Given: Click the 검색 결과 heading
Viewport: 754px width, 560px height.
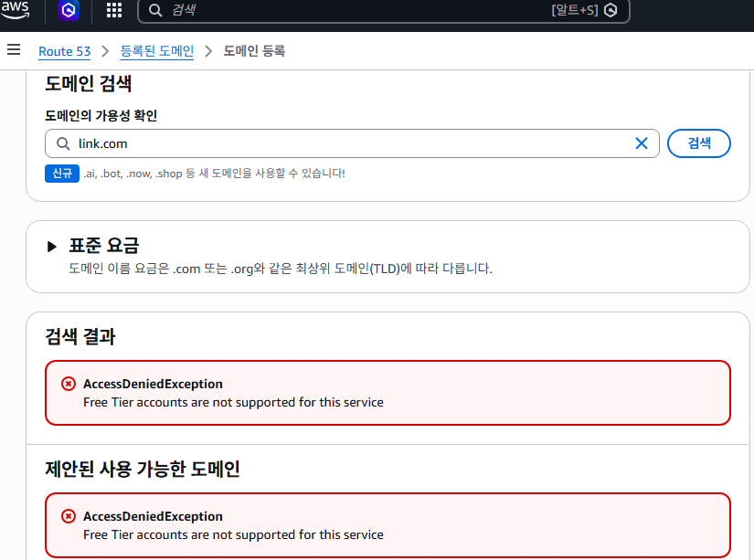Looking at the screenshot, I should pos(80,336).
